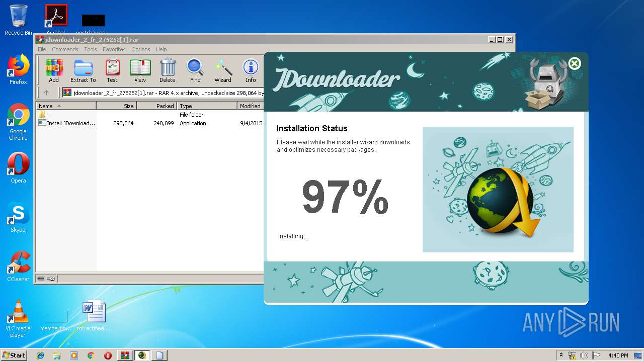Open the File menu in WinRAR
Viewport: 644px width, 362px height.
(42, 49)
